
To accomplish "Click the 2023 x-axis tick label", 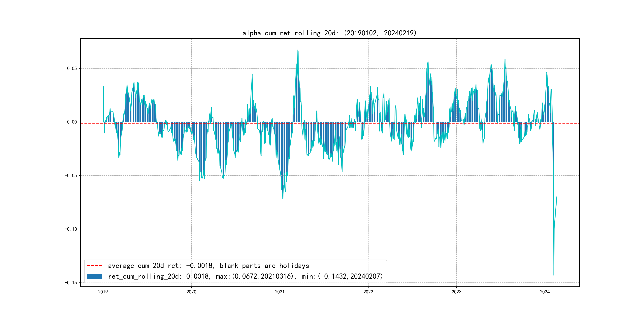I will tap(457, 292).
